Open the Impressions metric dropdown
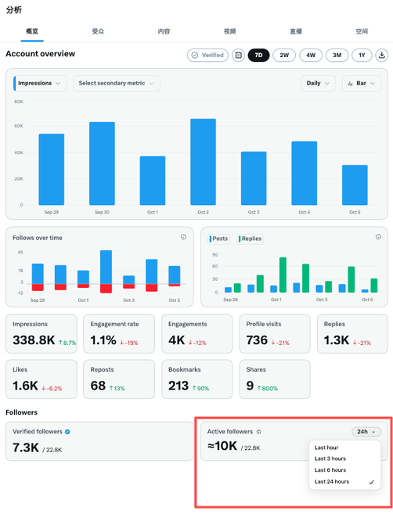 click(40, 83)
